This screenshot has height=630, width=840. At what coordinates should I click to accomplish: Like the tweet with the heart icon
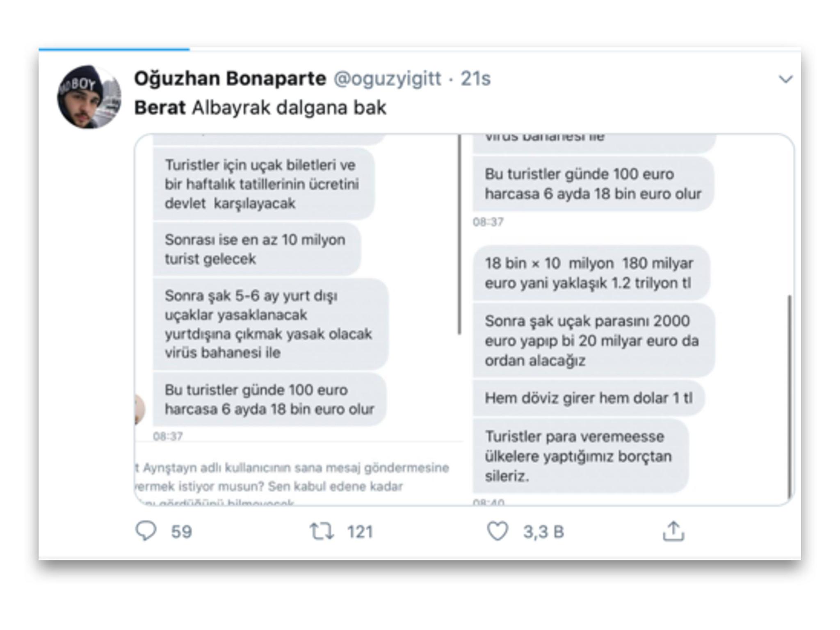tap(498, 531)
